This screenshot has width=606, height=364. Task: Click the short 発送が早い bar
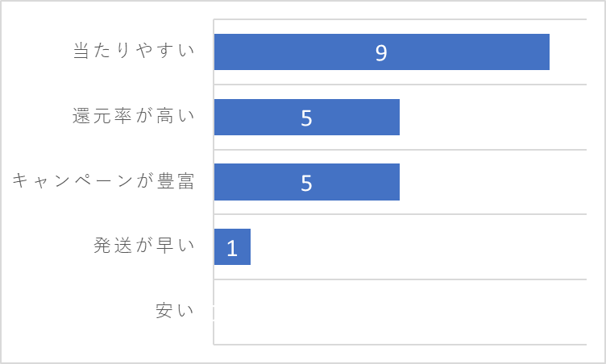[232, 247]
